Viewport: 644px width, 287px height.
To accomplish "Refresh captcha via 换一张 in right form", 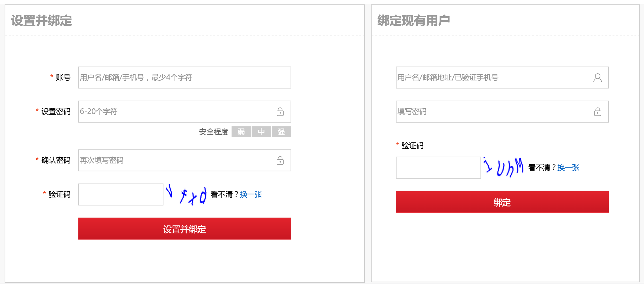I will click(568, 168).
